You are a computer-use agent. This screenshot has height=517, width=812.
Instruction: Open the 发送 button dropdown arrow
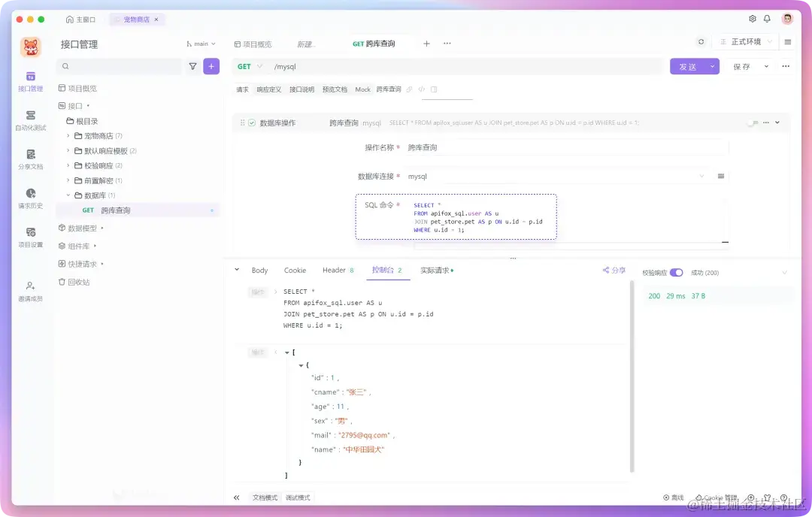(712, 66)
